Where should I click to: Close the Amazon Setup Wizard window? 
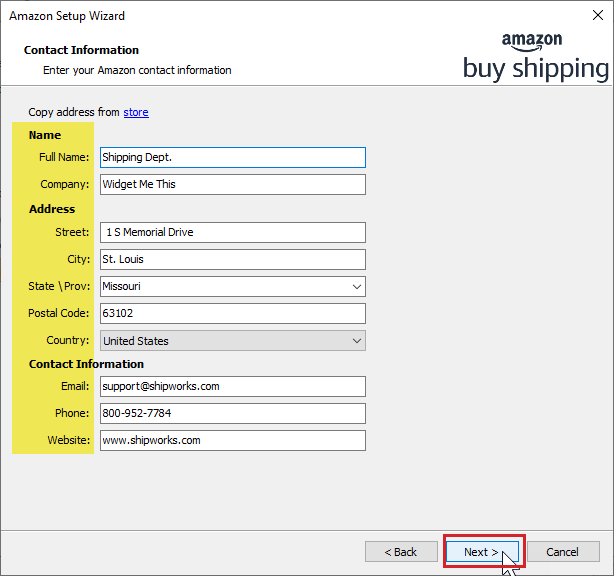point(598,15)
